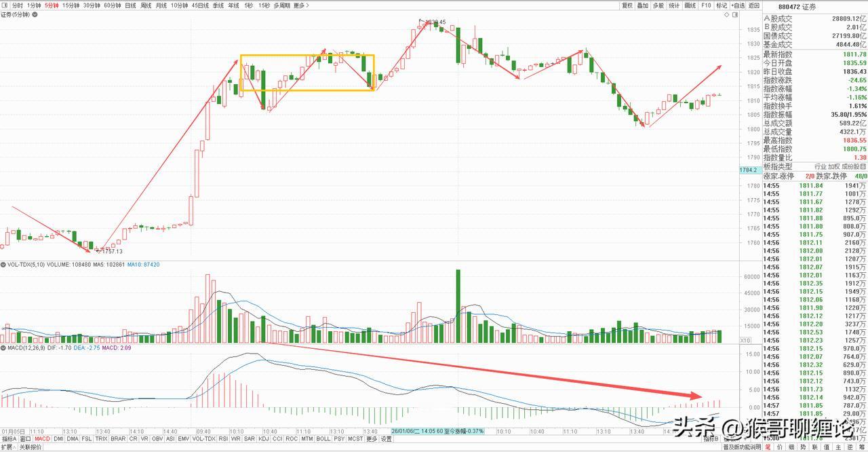The width and height of the screenshot is (868, 452).
Task: Open the 关联报价 related quotes tab
Action: click(x=31, y=447)
